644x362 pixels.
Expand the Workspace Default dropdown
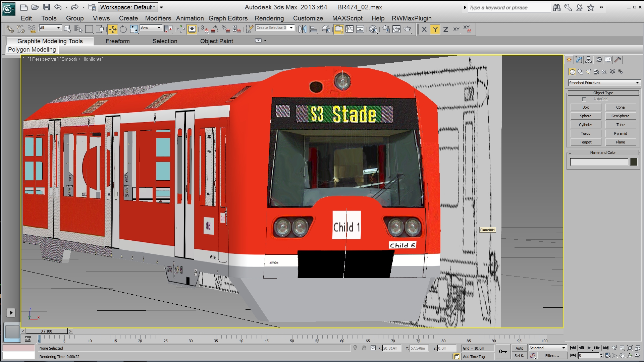tap(128, 7)
